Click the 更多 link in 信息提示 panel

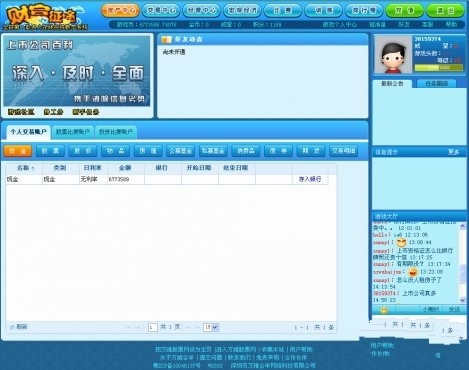coord(453,152)
